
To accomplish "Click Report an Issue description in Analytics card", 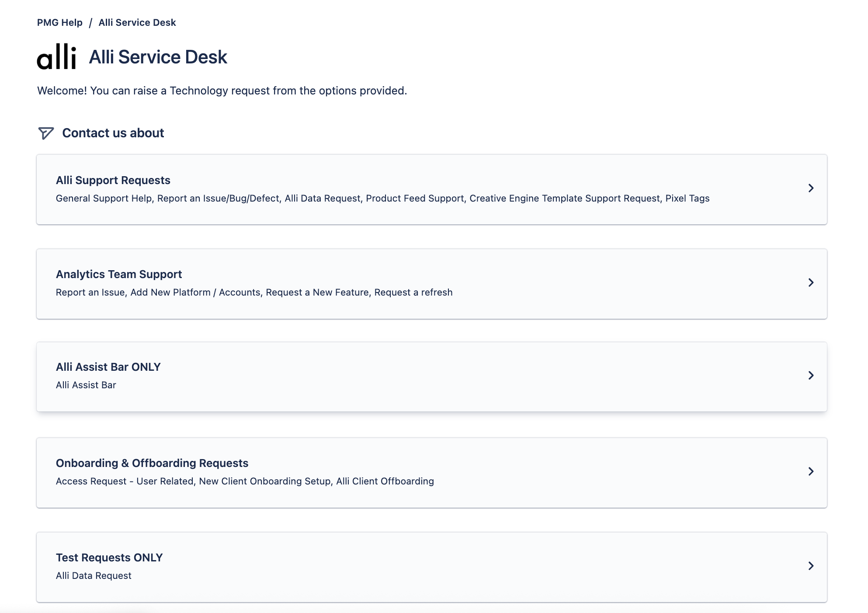I will click(x=91, y=293).
